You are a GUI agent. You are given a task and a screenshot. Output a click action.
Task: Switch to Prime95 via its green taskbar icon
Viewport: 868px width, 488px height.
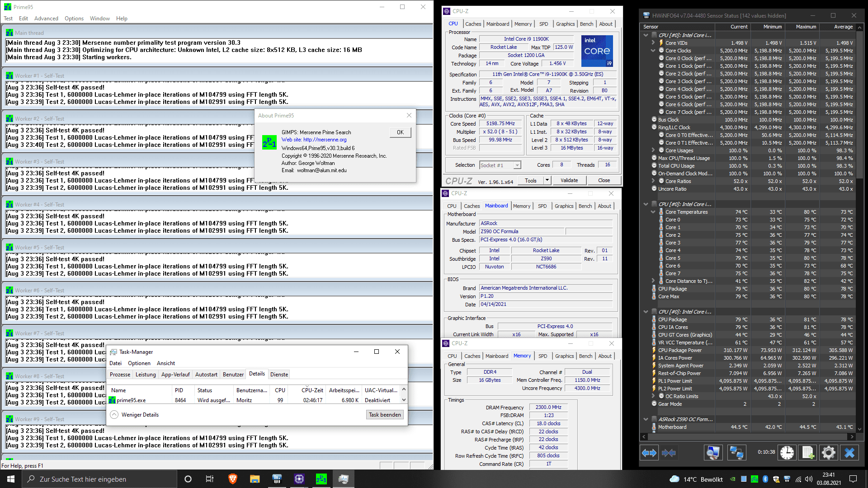pos(321,479)
